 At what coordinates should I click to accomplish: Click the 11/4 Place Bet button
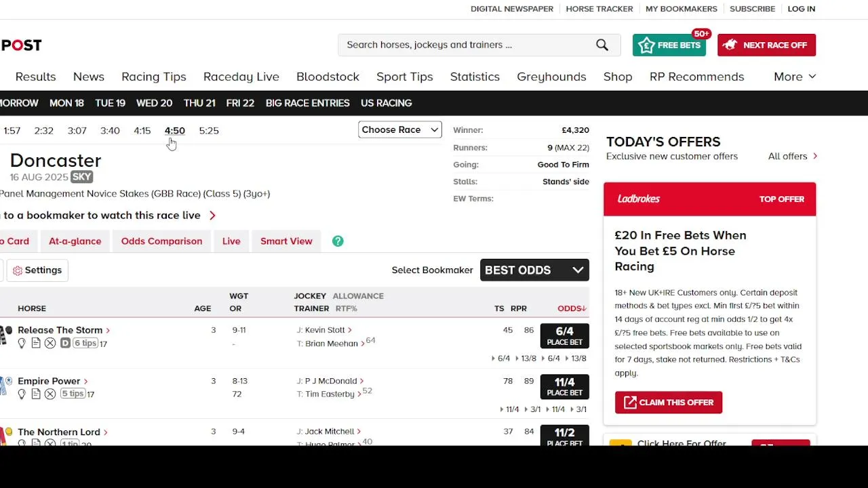point(564,387)
